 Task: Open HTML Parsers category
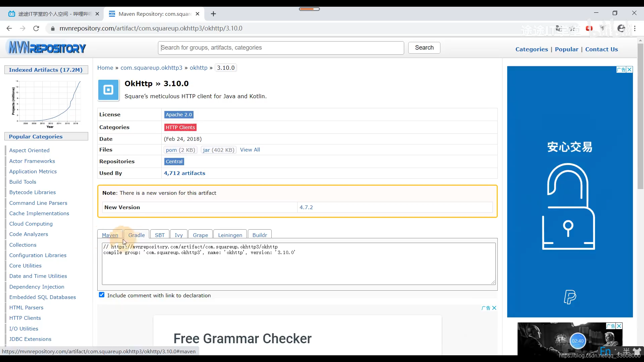(26, 308)
